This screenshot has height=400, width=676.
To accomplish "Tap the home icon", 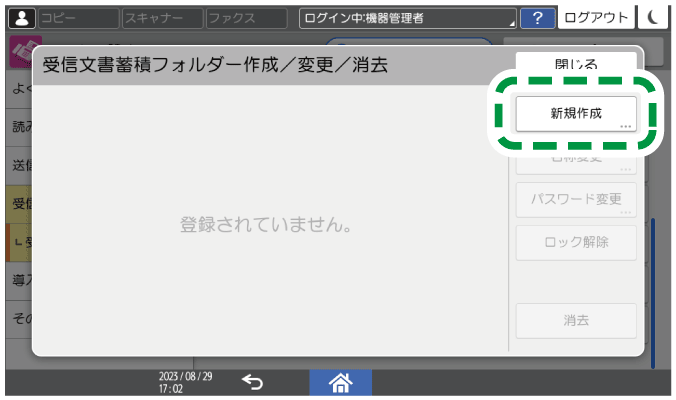I will pos(341,382).
